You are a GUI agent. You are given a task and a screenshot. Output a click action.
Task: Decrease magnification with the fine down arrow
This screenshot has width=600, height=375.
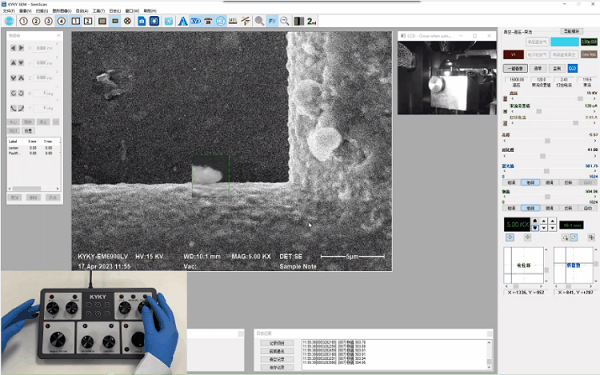pyautogui.click(x=552, y=228)
